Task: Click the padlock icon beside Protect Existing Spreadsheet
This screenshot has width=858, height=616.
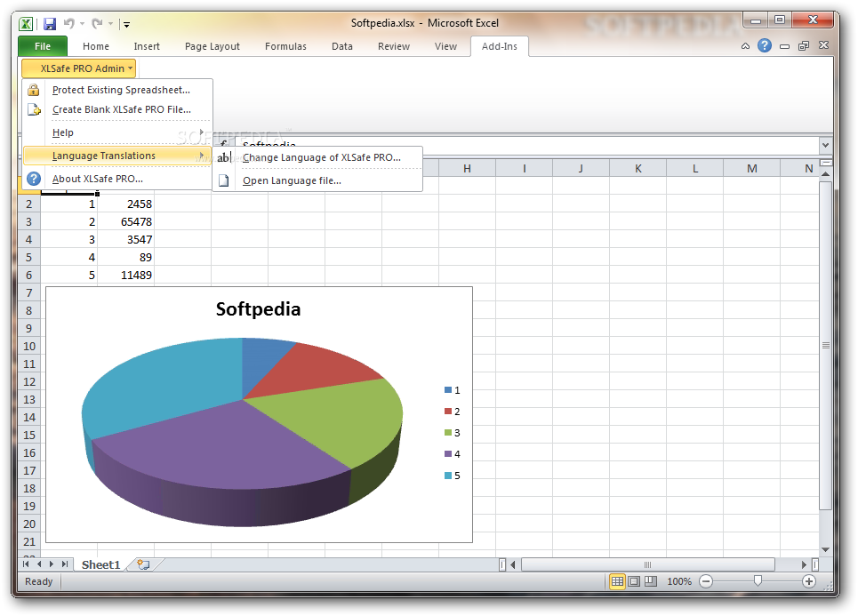Action: tap(34, 90)
